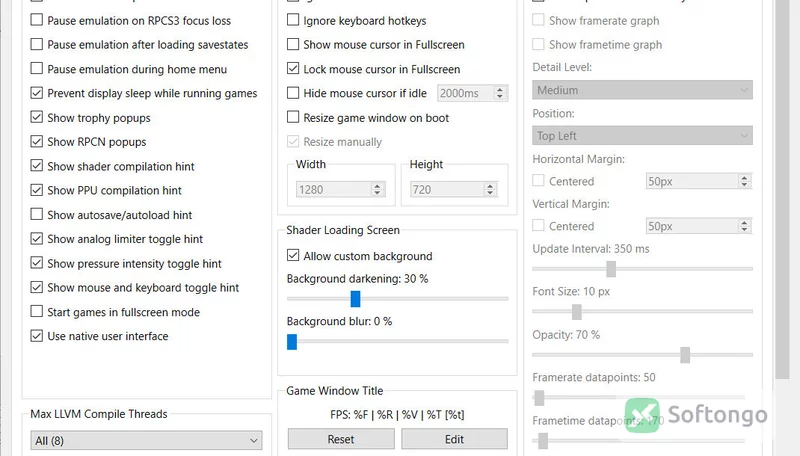Toggle Show PPU compilation hint

coord(36,190)
